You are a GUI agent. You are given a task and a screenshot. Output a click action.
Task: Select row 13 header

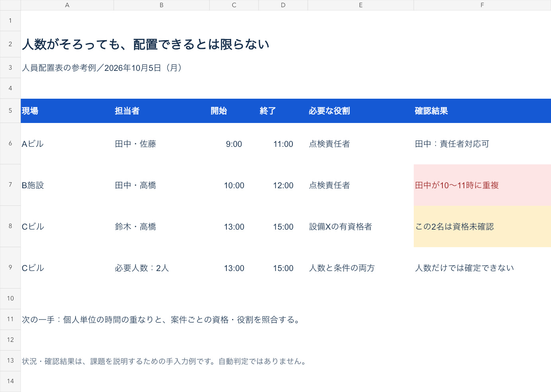10,361
